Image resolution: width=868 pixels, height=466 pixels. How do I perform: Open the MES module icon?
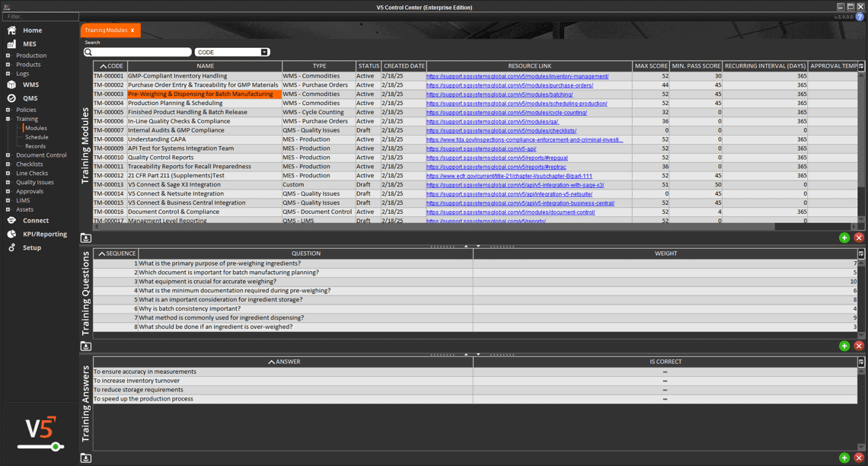[11, 43]
